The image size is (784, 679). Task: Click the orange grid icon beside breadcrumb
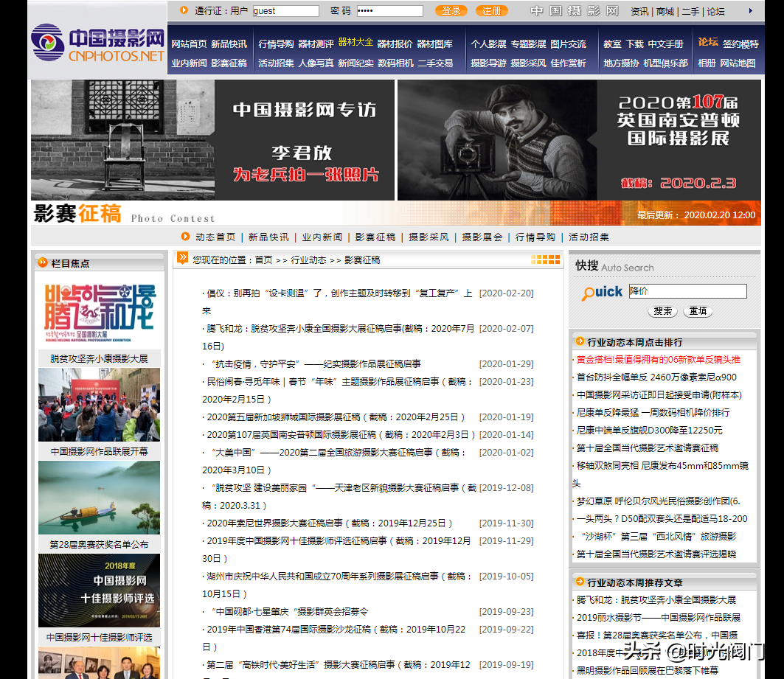click(546, 260)
